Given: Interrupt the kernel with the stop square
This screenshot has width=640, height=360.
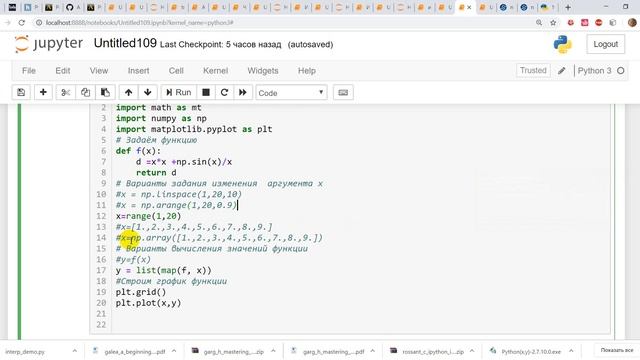Looking at the screenshot, I should click(x=206, y=93).
